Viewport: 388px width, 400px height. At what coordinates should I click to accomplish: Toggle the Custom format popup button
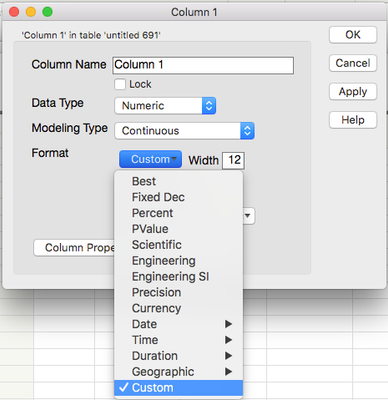(x=150, y=159)
